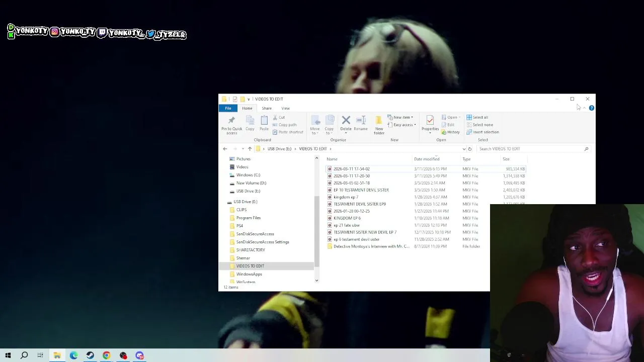Viewport: 644px width, 362px height.
Task: Select CLIPS folder in navigation pane
Action: (x=242, y=210)
